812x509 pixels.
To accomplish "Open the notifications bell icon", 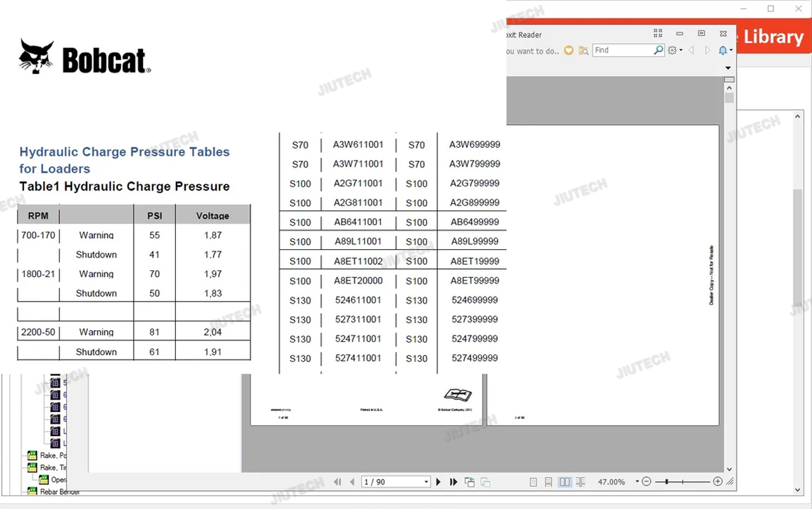I will [x=723, y=50].
